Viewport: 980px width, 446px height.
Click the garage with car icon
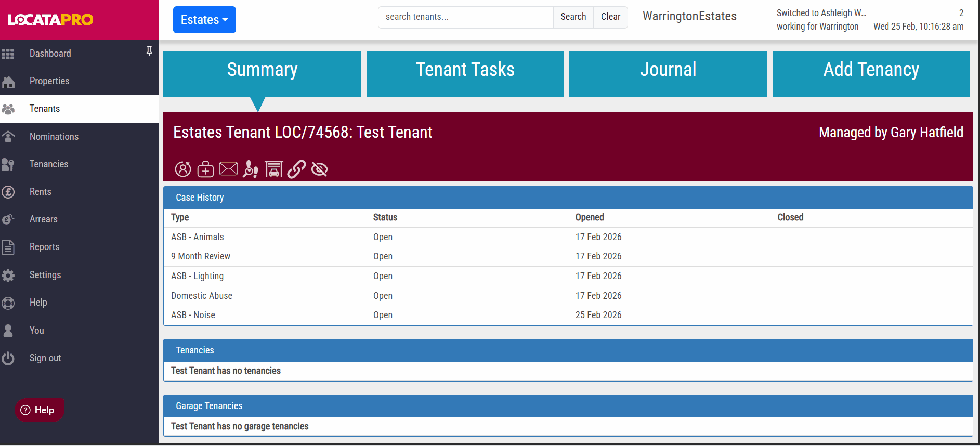(273, 169)
